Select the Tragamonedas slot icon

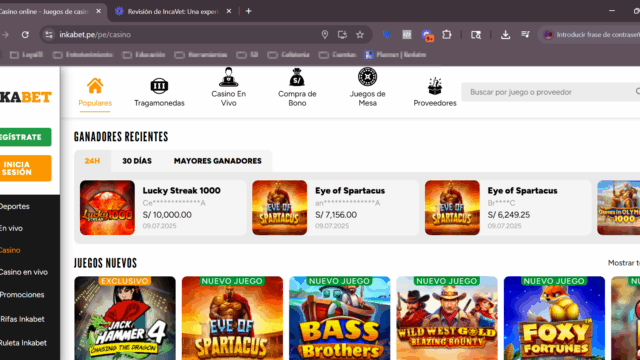[x=159, y=86]
